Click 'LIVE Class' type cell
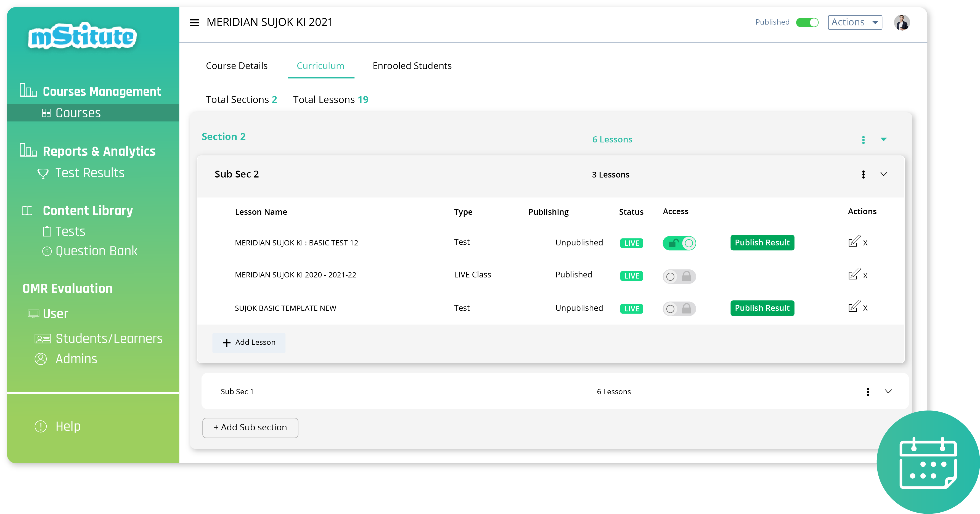Screen dimensions: 980x514 tap(473, 275)
